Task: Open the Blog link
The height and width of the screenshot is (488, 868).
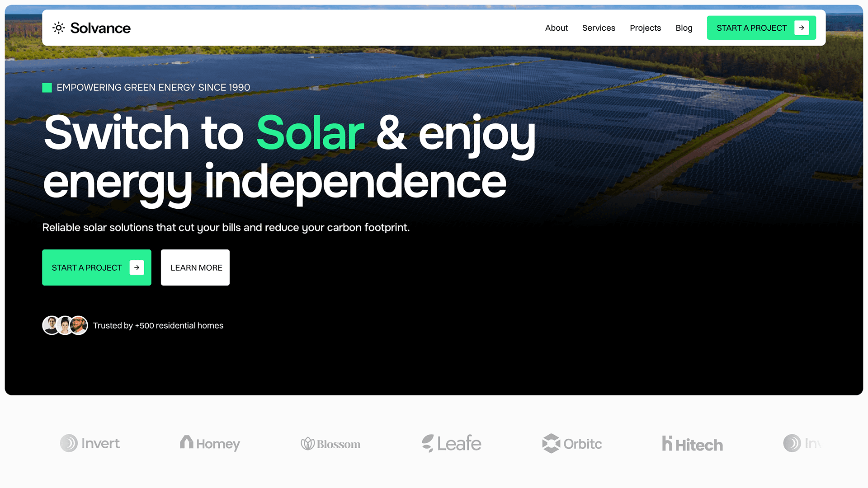Action: pos(684,28)
